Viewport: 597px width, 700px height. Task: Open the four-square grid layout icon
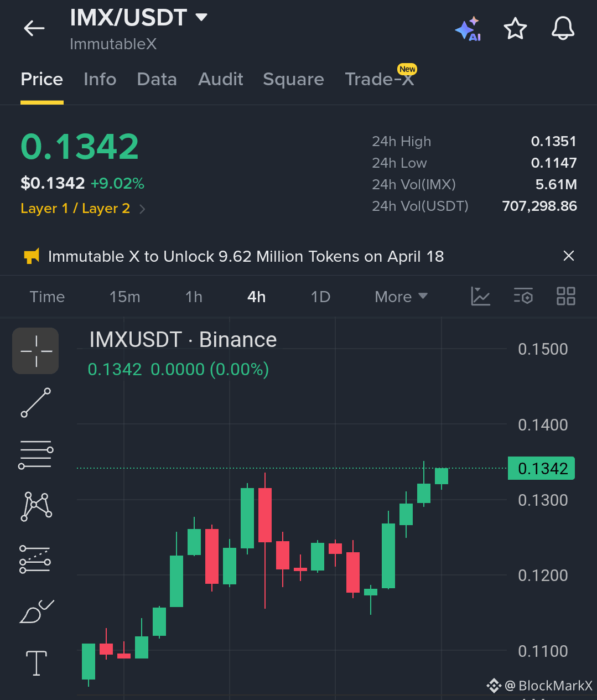pyautogui.click(x=565, y=296)
